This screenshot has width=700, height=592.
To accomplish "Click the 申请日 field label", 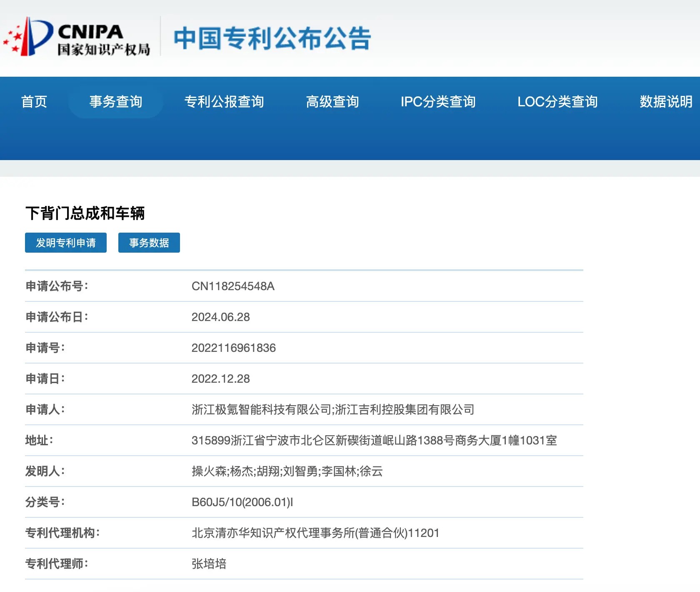I will coord(45,379).
